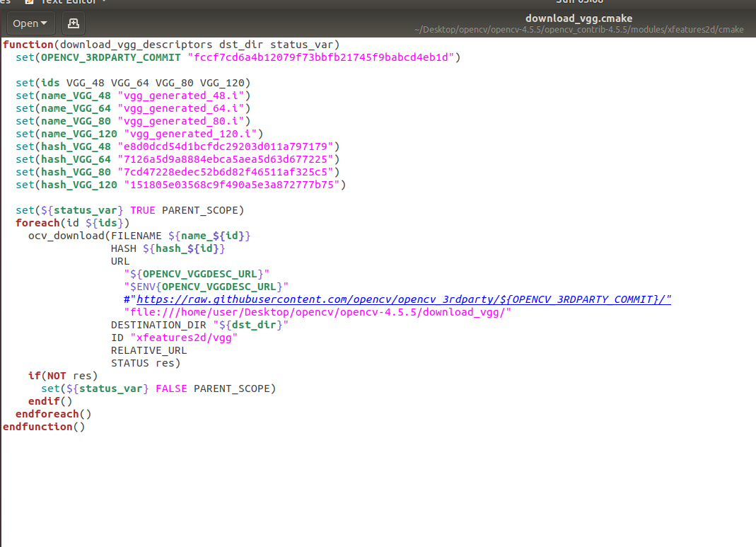Click the TRUE PARENT_SCOPE line
756x547 pixels.
pyautogui.click(x=129, y=210)
